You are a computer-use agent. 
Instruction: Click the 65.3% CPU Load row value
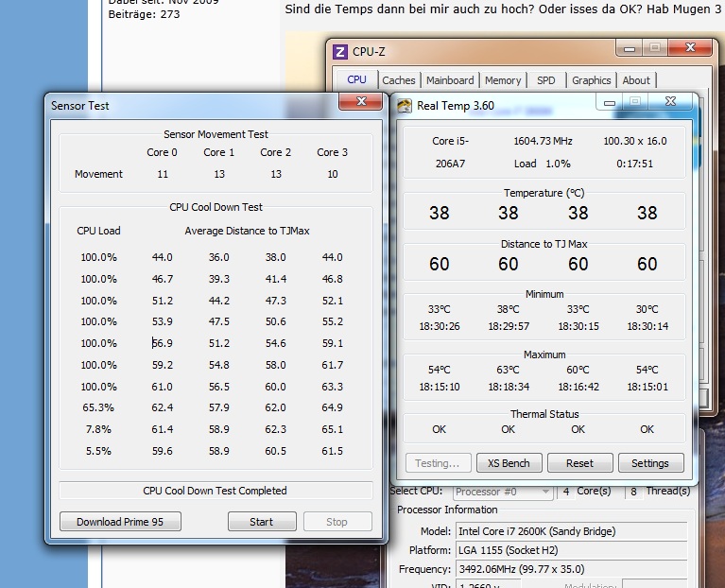98,407
